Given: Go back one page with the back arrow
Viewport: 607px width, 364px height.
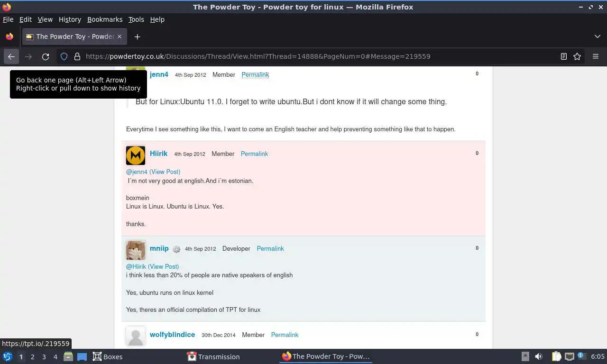Looking at the screenshot, I should (x=11, y=56).
